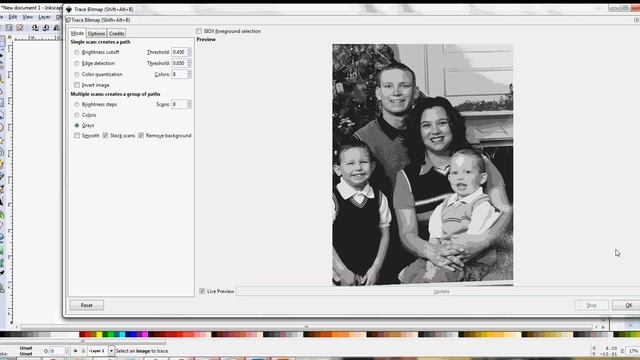Enable the Invert image checkbox
This screenshot has height=360, width=640.
[77, 85]
